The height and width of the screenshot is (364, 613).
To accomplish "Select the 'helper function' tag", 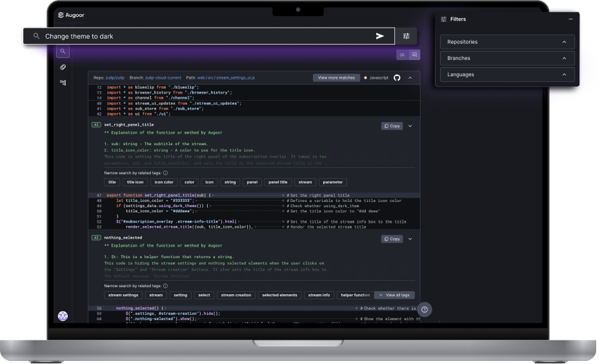I will pyautogui.click(x=355, y=295).
